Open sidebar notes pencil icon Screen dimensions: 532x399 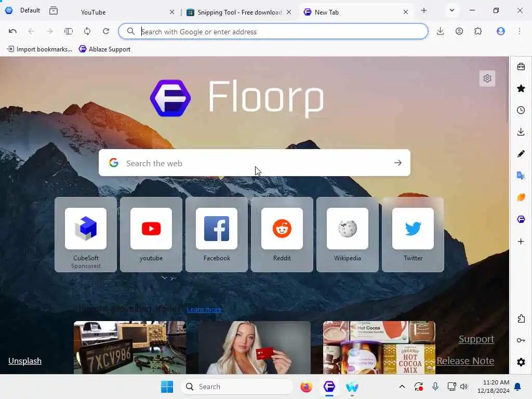click(x=521, y=154)
